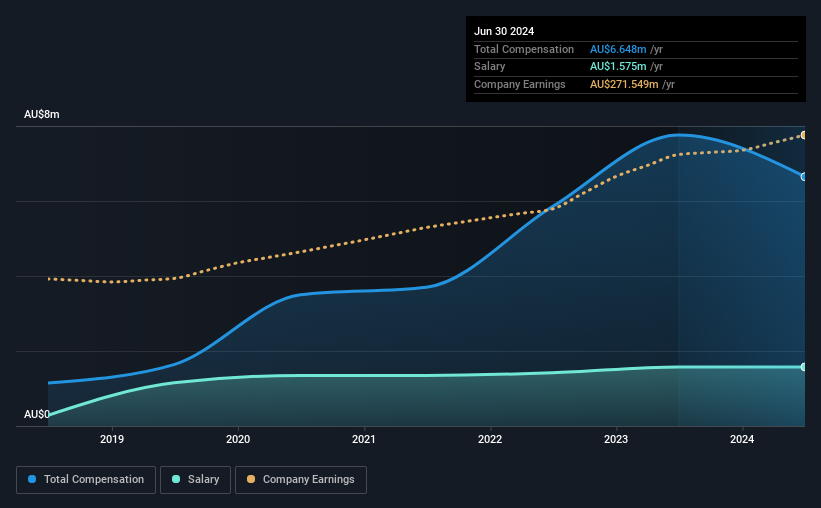This screenshot has width=821, height=508.
Task: Click the AU$6.648m total compensation value
Action: (x=618, y=49)
